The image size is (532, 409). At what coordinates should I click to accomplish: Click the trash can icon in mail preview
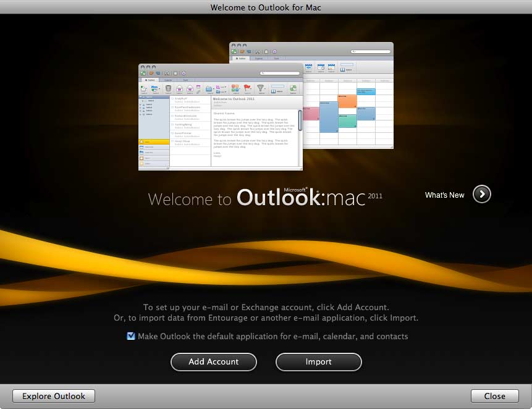point(169,89)
